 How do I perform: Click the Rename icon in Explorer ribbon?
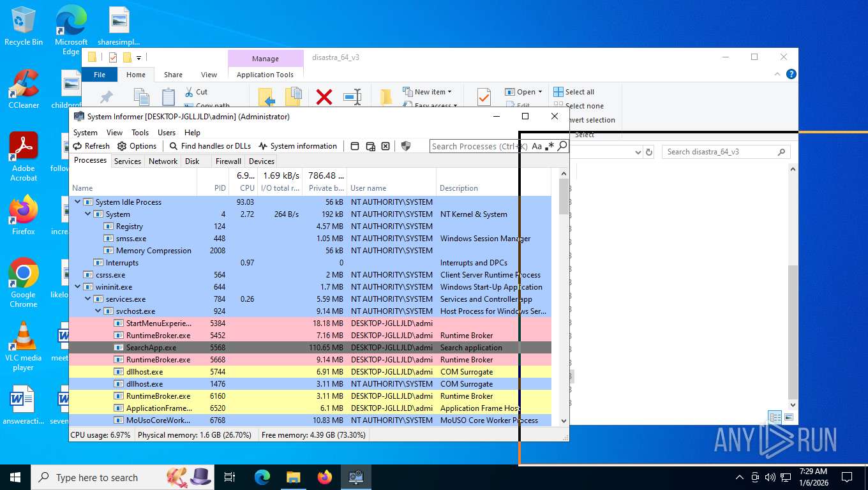352,97
